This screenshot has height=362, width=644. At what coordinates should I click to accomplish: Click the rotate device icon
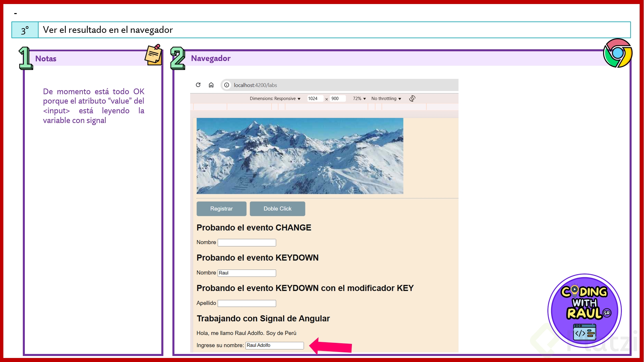[412, 98]
